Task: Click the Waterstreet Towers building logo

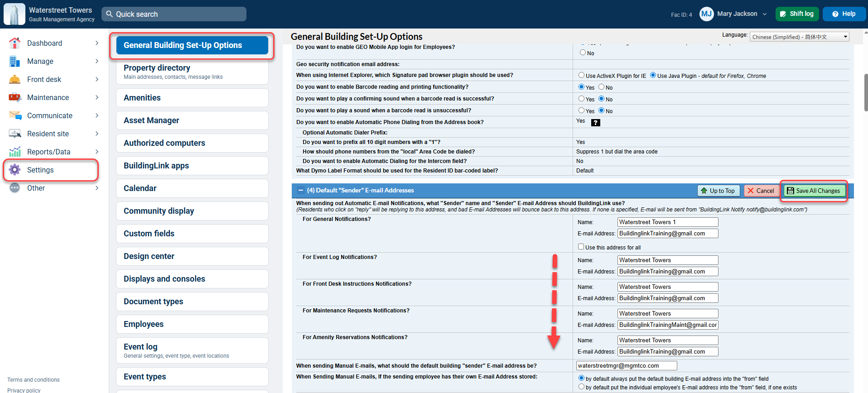Action: tap(14, 14)
